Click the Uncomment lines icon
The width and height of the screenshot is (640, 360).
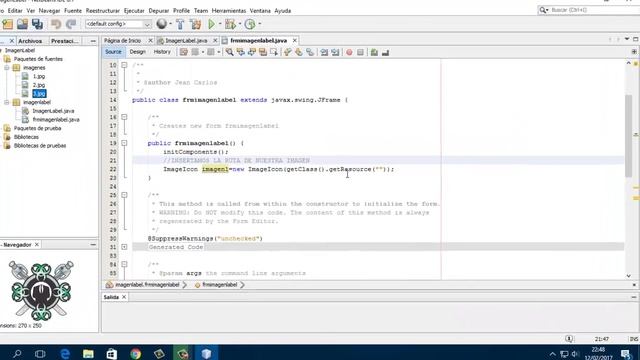pos(385,52)
